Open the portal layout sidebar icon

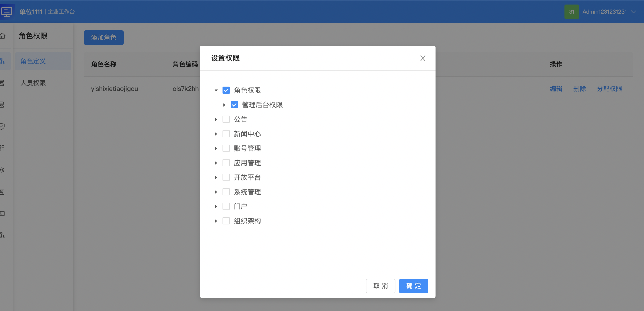2,214
